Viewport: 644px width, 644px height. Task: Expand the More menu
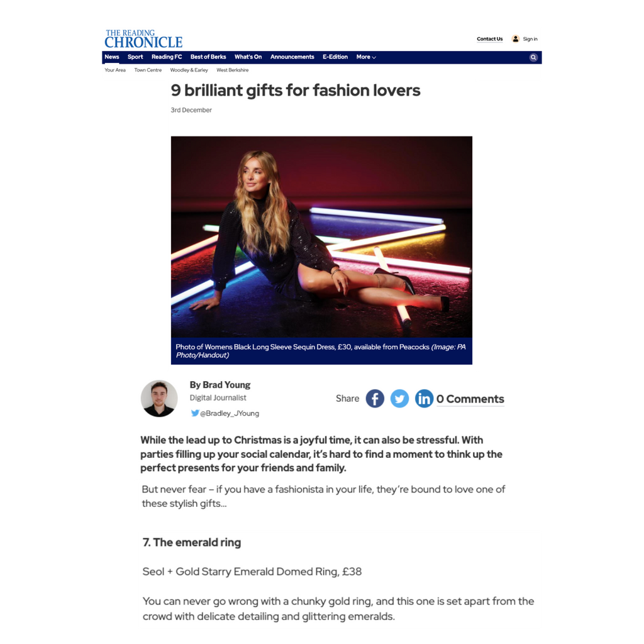click(366, 57)
